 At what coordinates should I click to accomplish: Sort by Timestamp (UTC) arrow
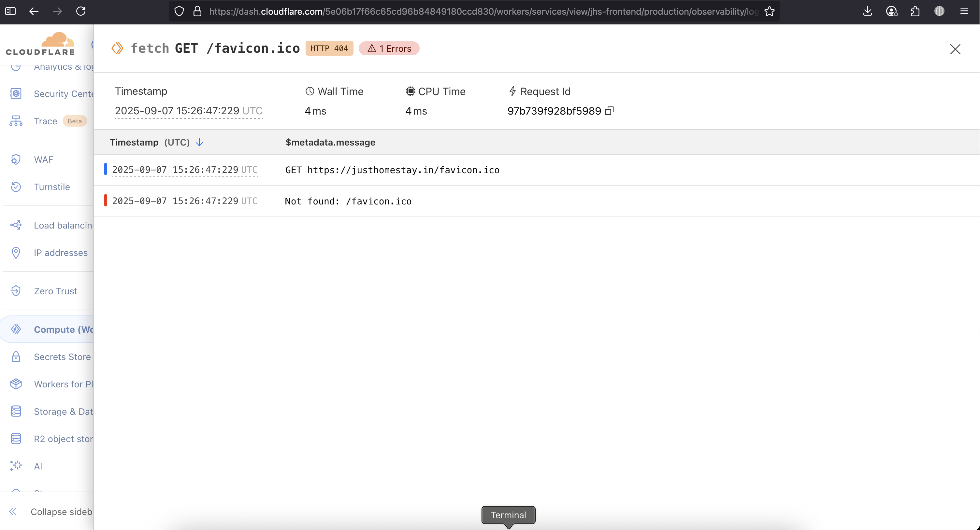point(199,142)
